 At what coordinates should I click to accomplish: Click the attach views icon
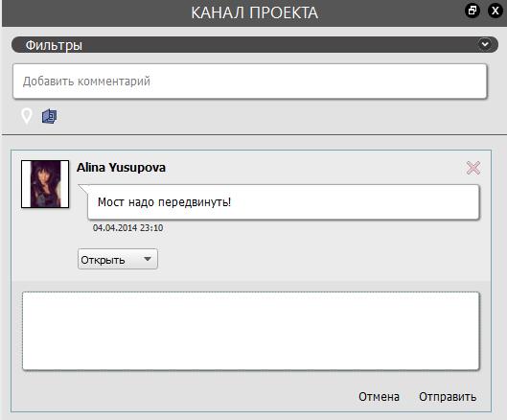[50, 116]
